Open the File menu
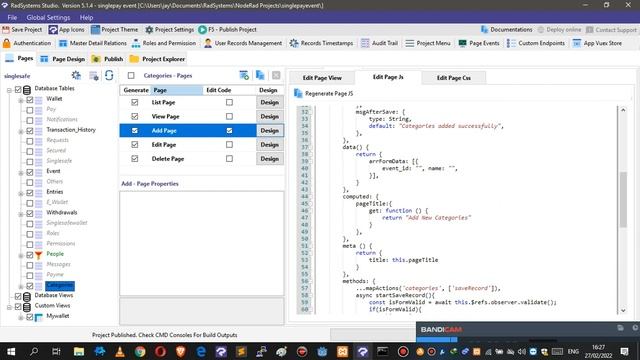Image resolution: width=640 pixels, height=360 pixels. pos(12,18)
